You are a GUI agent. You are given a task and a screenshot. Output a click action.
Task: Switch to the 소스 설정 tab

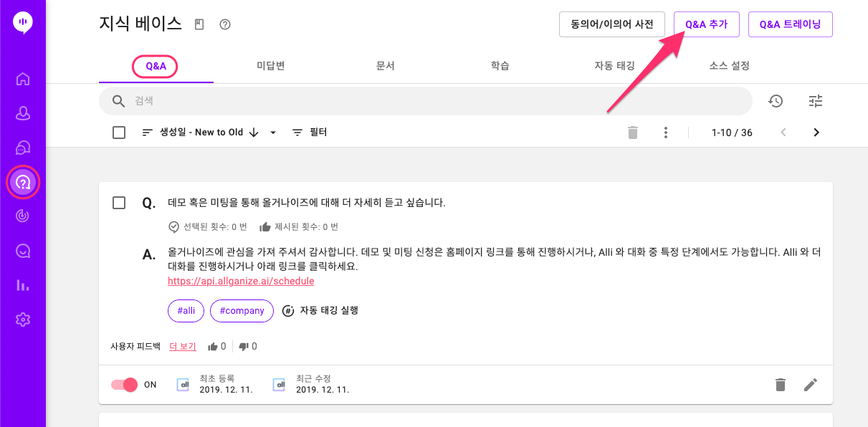pyautogui.click(x=730, y=66)
